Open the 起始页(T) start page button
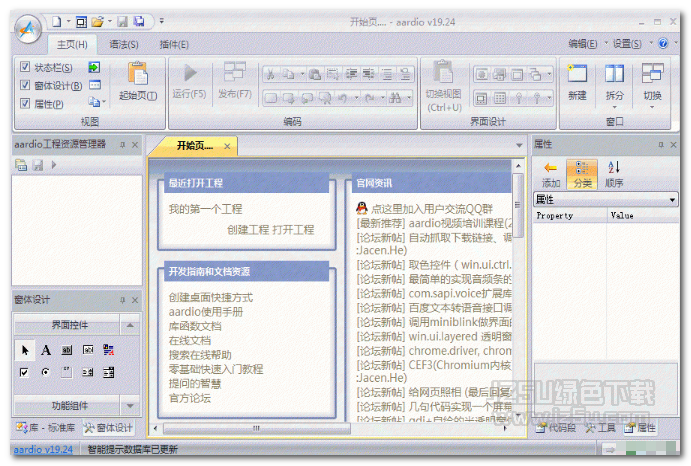Image resolution: width=691 pixels, height=466 pixels. 138,82
